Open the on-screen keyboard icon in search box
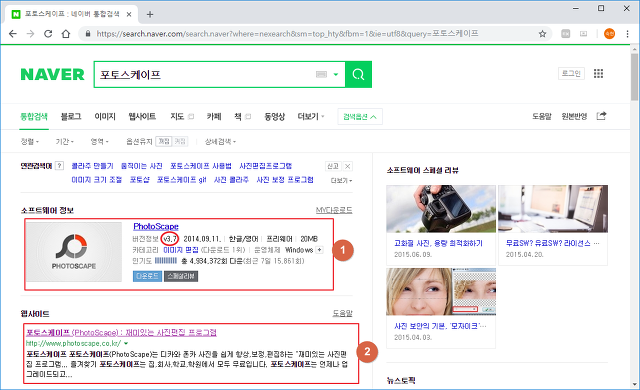 pyautogui.click(x=322, y=74)
